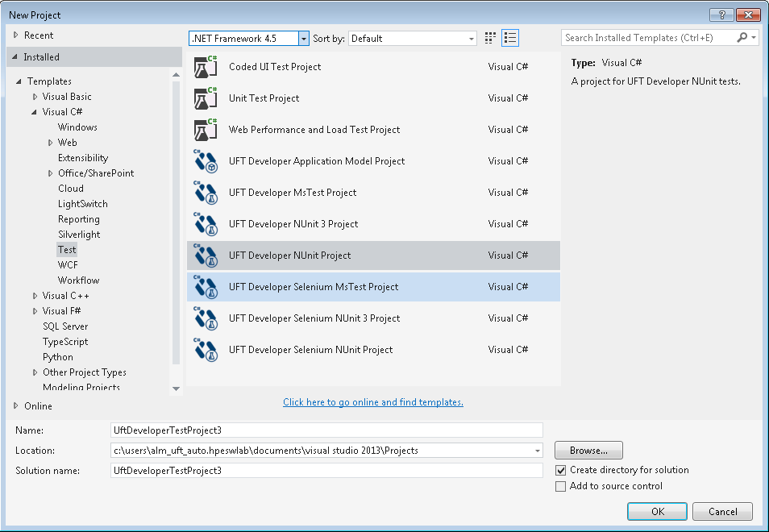The image size is (769, 532).
Task: Click the template tree vertical scrollbar
Action: coord(177,226)
